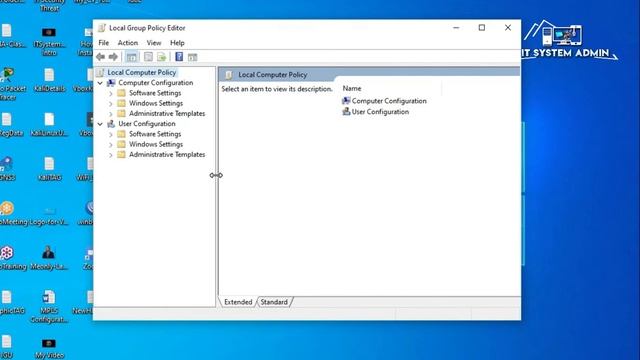Open Properties from the toolbar

(x=148, y=57)
